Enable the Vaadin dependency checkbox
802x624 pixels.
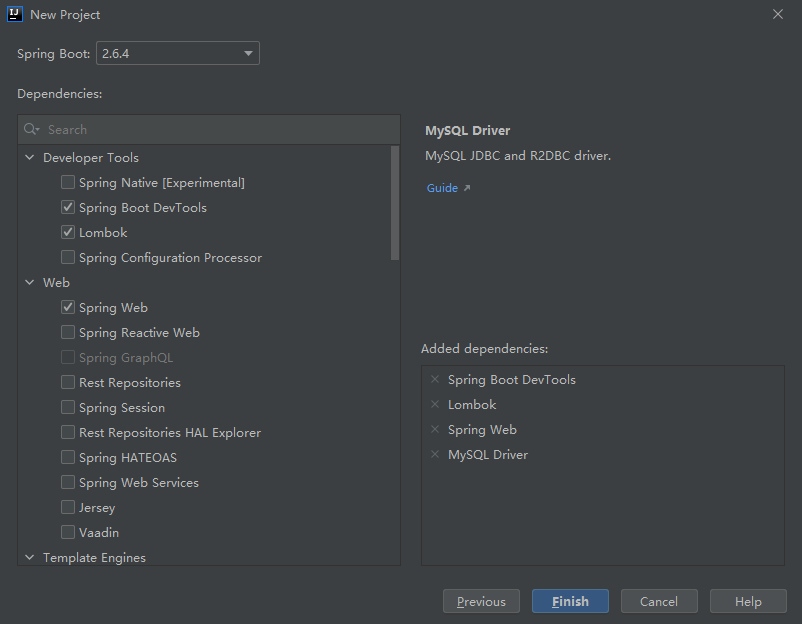(68, 533)
